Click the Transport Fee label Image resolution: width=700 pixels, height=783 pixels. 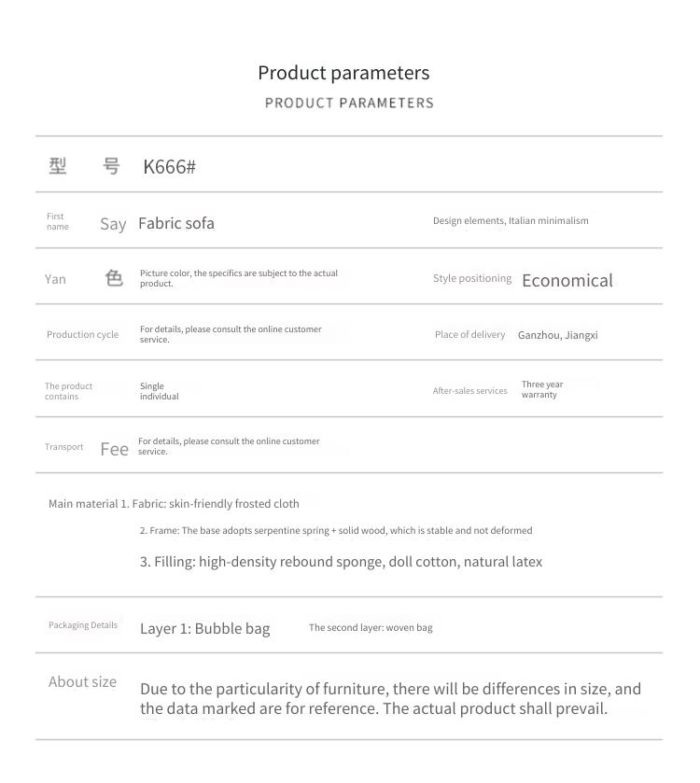coord(87,448)
